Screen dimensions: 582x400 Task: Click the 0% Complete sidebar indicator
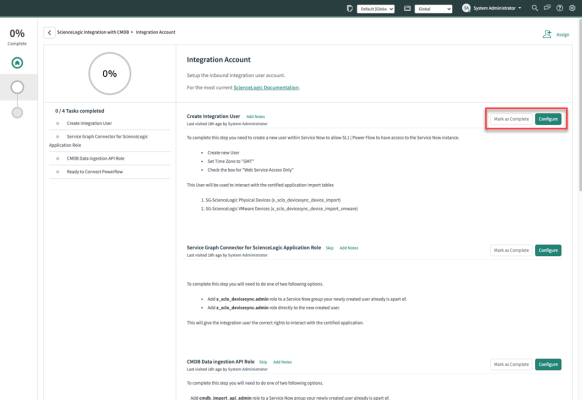pos(17,37)
